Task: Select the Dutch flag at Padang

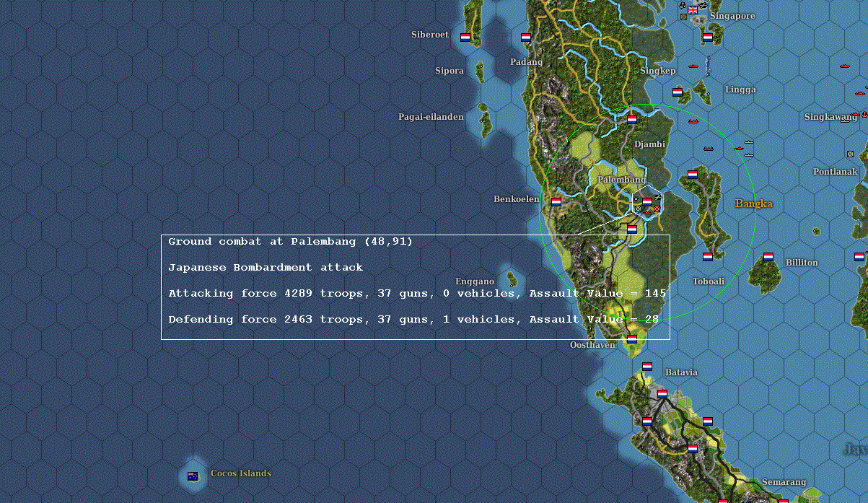Action: coord(526,37)
